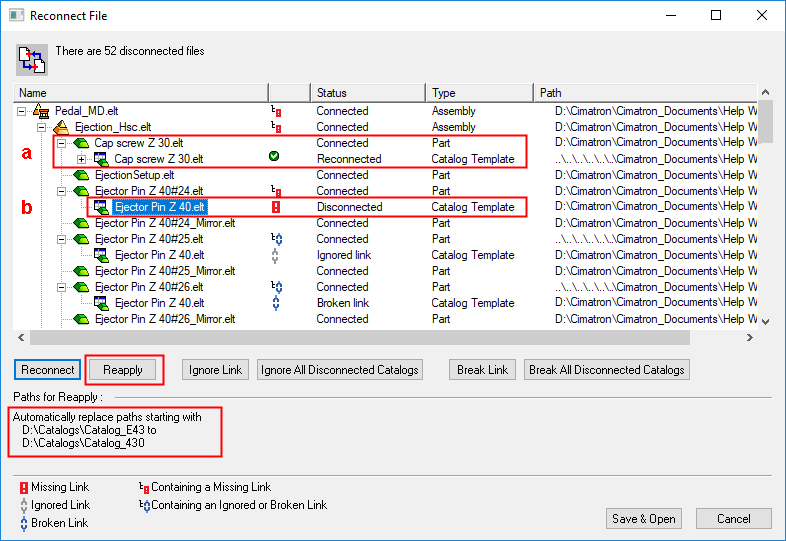Viewport: 786px width, 541px height.
Task: Click the missing link indicator for Ejection_Hsc.elt
Action: (x=276, y=127)
